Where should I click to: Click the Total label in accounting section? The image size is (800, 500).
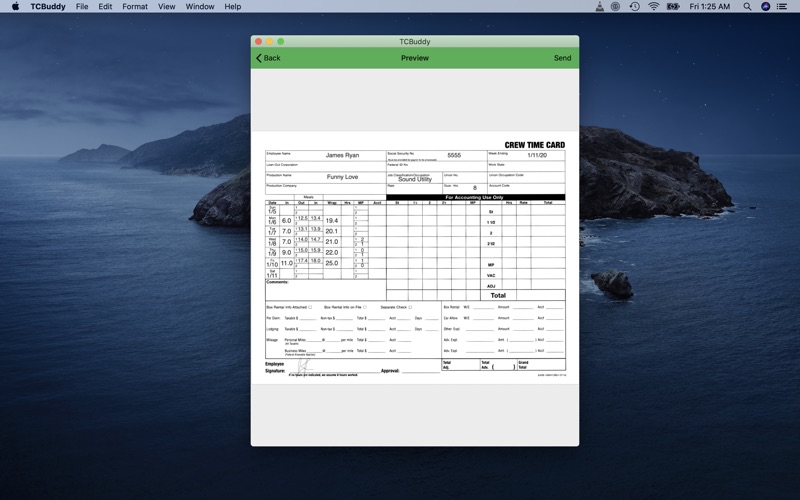click(x=498, y=295)
